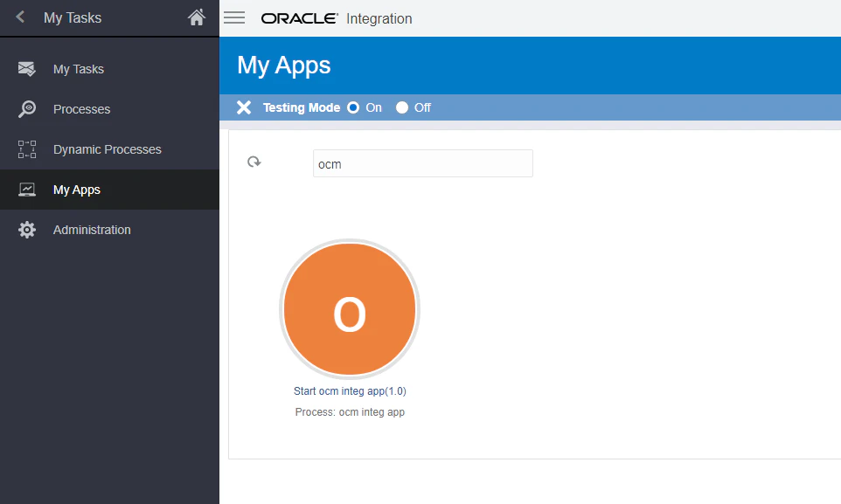Go to Processes in the sidebar
This screenshot has width=841, height=504.
[109, 109]
